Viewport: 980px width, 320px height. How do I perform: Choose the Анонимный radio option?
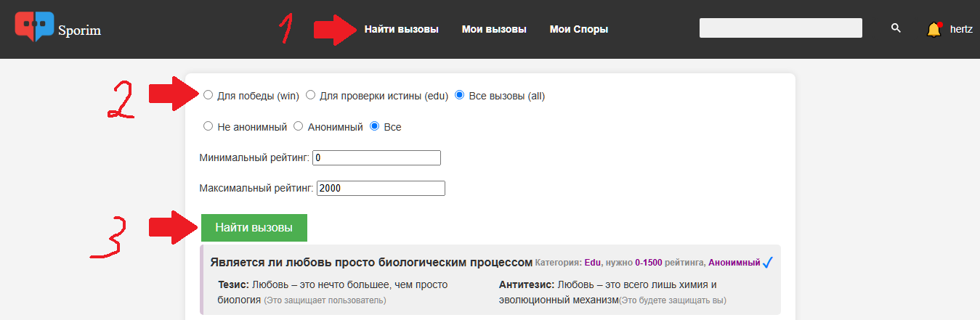coord(298,126)
